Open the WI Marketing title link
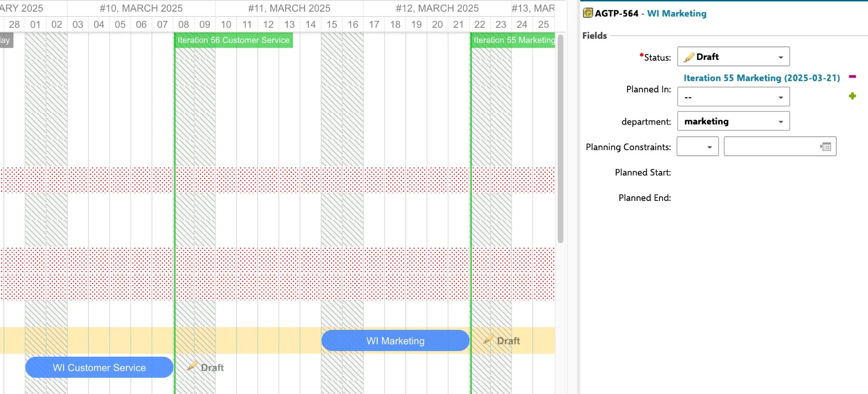Viewport: 868px width, 394px height. (677, 13)
